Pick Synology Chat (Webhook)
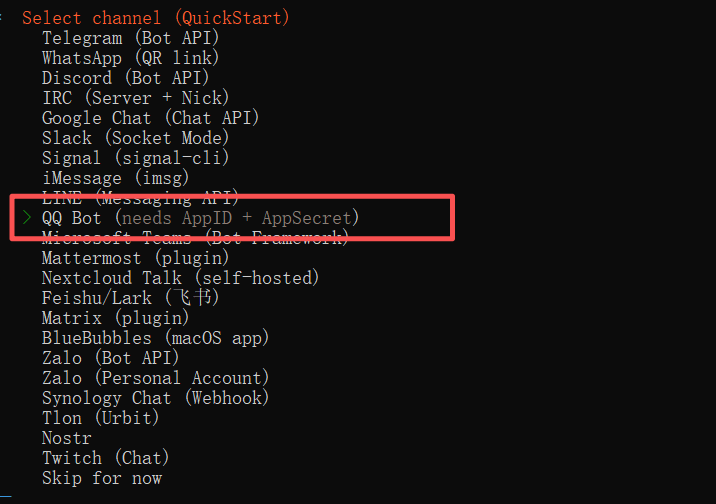 pos(155,398)
